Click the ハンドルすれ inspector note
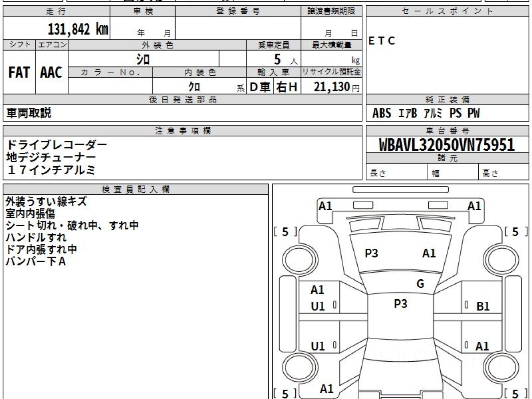Viewport: 532px width, 399px height. [x=36, y=238]
